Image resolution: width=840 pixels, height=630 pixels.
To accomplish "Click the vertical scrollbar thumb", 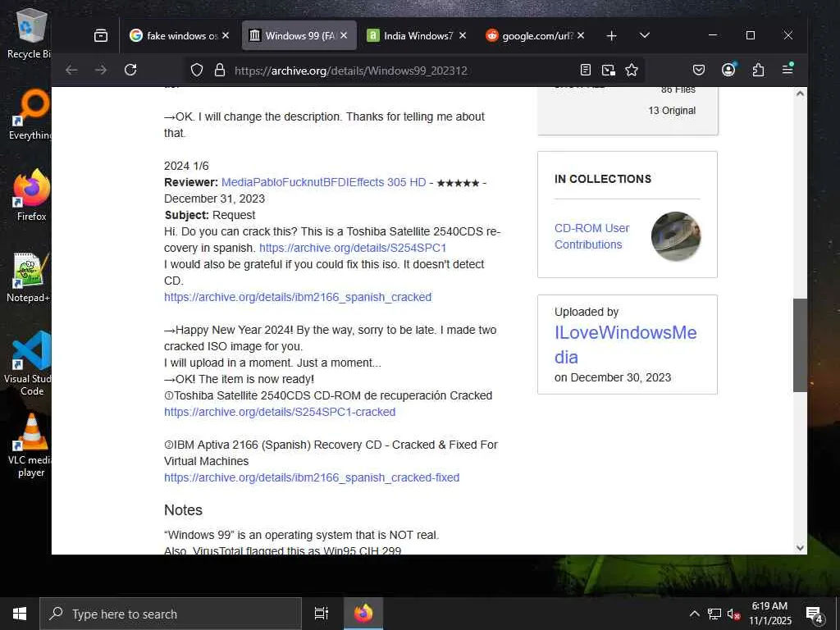I will (800, 345).
